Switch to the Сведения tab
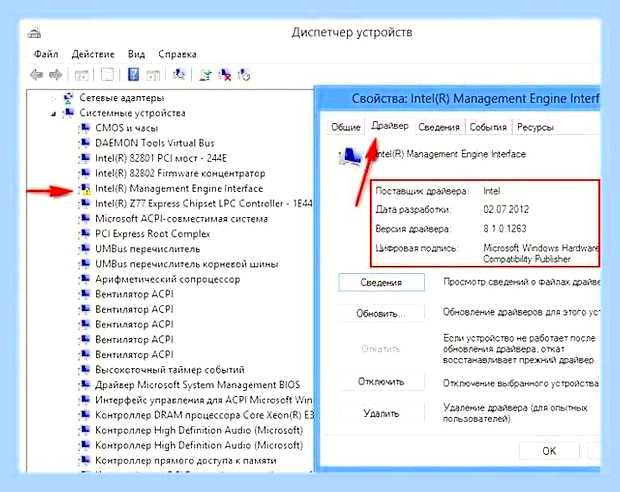Viewport: 620px width, 492px height. (439, 127)
